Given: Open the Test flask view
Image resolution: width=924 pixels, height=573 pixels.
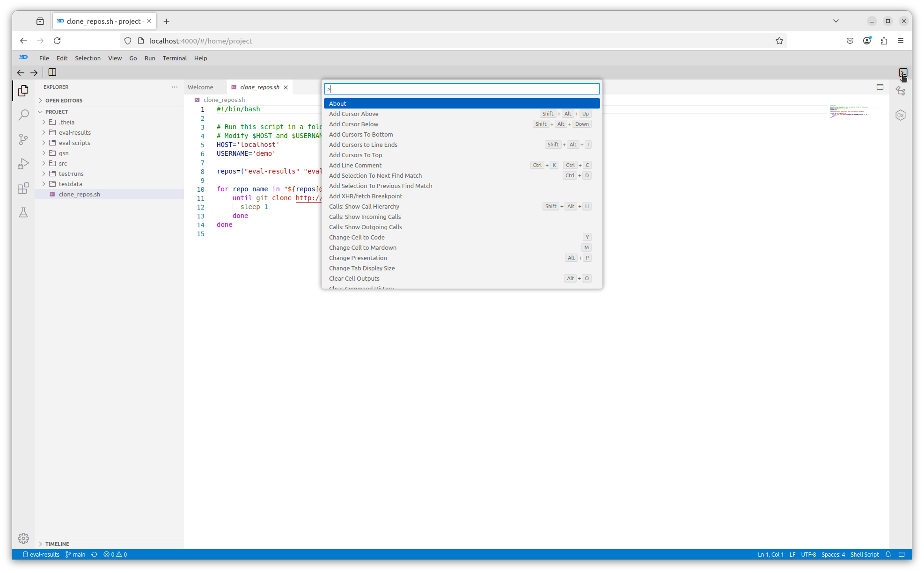Looking at the screenshot, I should click(23, 212).
